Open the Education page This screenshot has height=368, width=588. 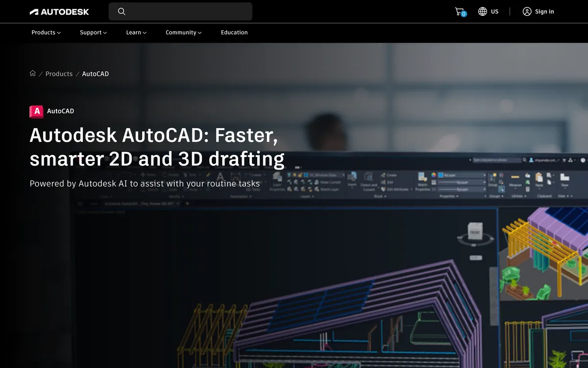234,32
